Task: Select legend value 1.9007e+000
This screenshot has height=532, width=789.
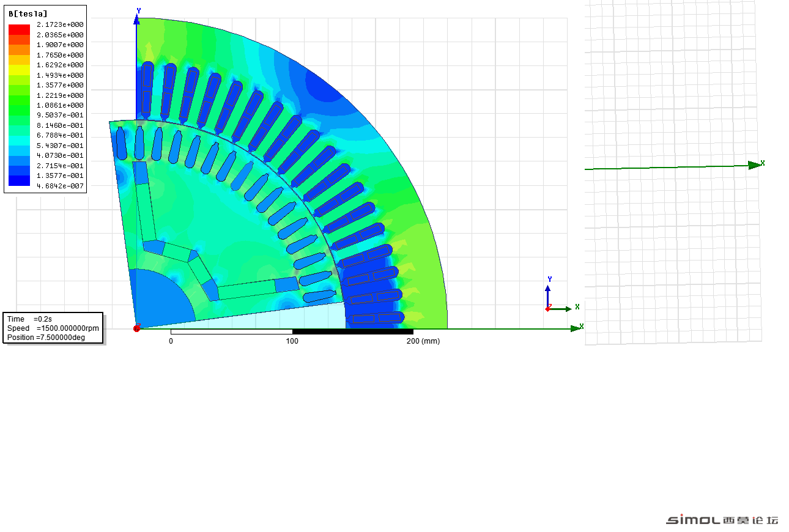Action: pos(60,45)
